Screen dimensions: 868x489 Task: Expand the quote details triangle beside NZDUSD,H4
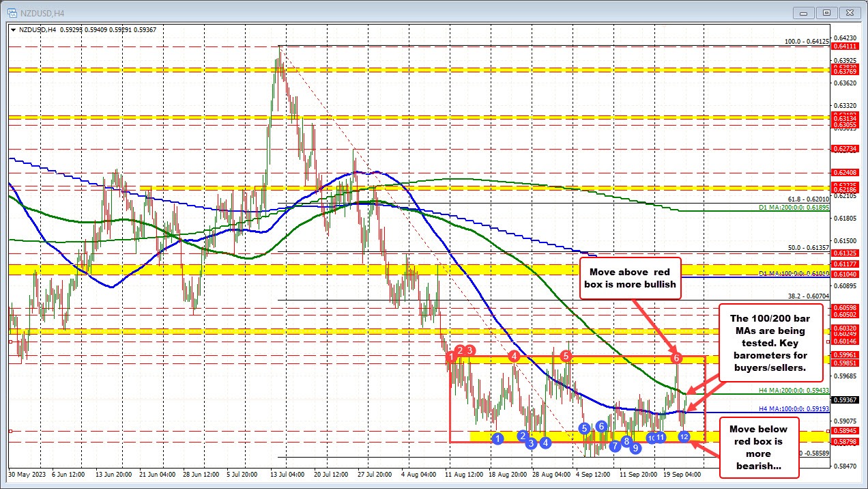click(x=14, y=29)
